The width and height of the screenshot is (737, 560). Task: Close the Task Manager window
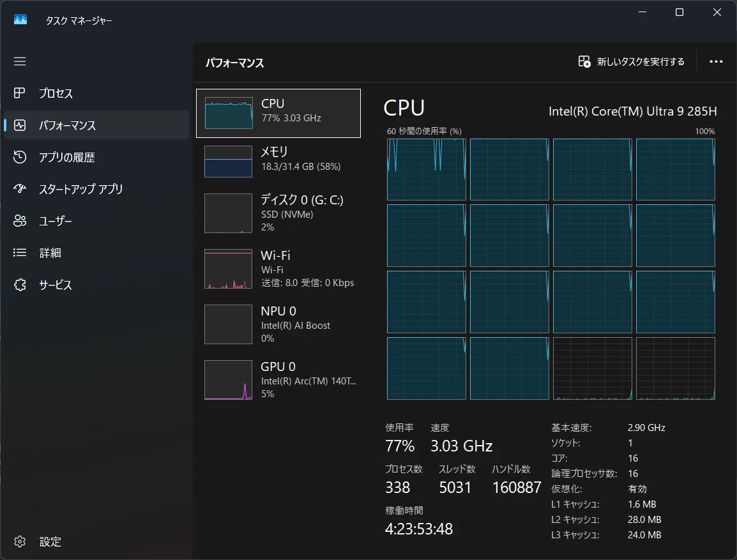tap(717, 12)
